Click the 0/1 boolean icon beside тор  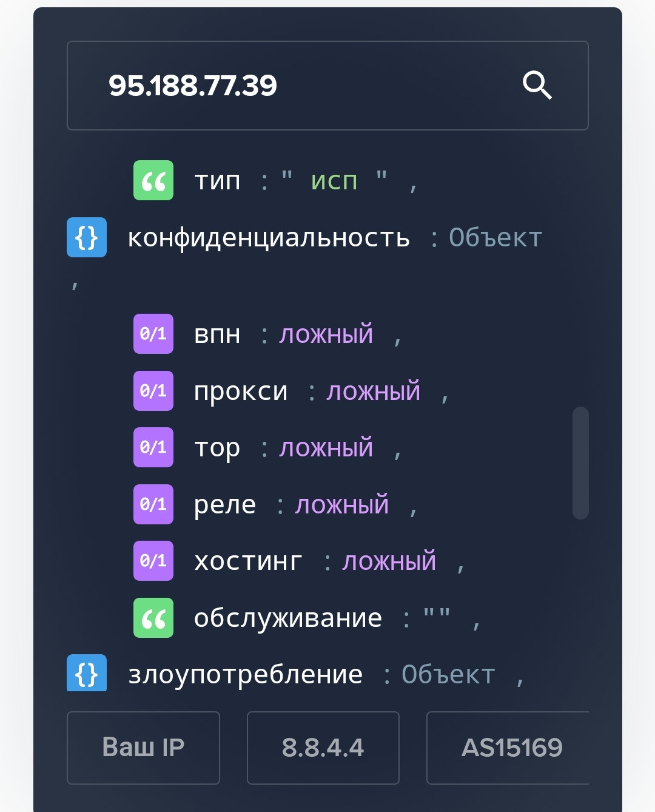153,447
